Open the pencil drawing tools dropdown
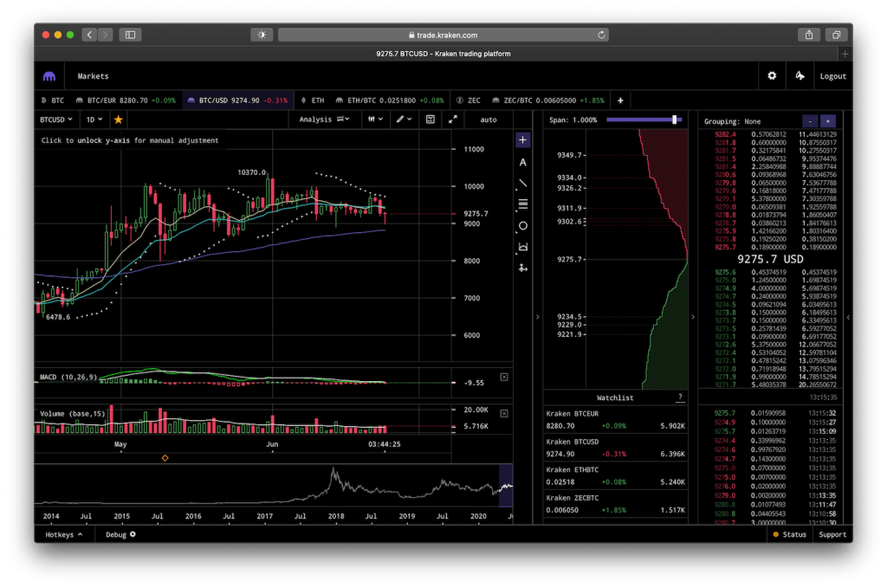 tap(404, 120)
